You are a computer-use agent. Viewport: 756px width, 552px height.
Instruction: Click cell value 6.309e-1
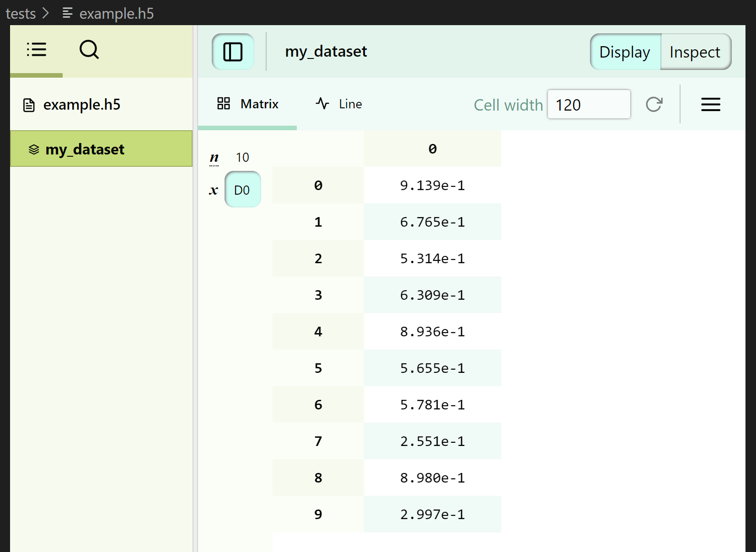tap(433, 295)
